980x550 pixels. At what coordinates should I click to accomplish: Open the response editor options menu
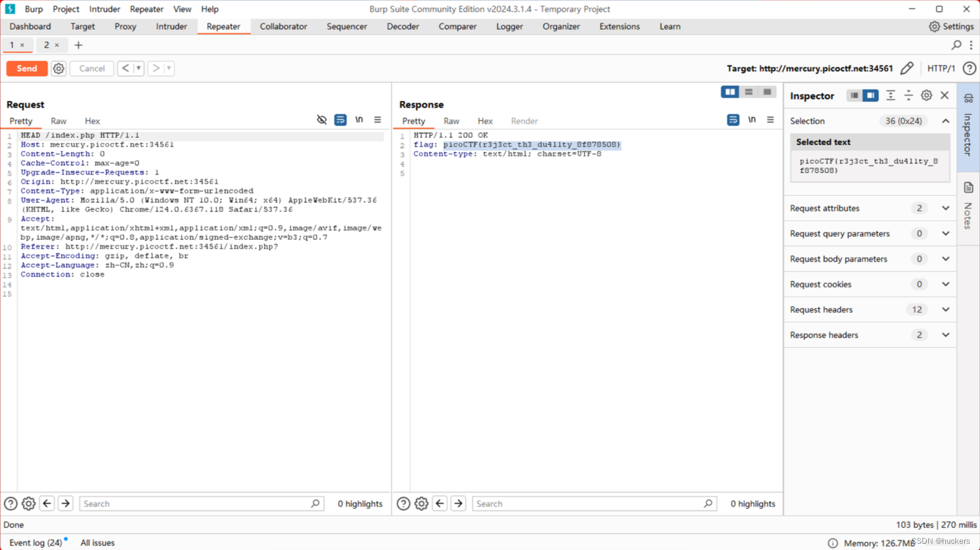coord(770,120)
